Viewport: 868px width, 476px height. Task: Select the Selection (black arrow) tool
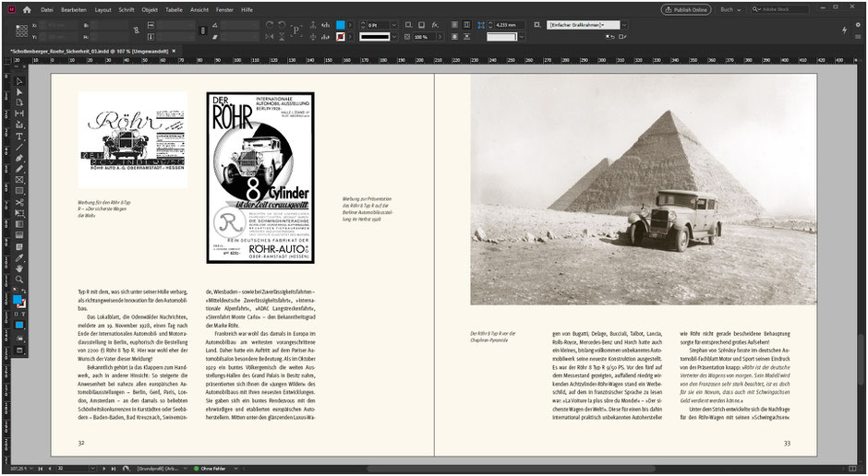click(19, 81)
